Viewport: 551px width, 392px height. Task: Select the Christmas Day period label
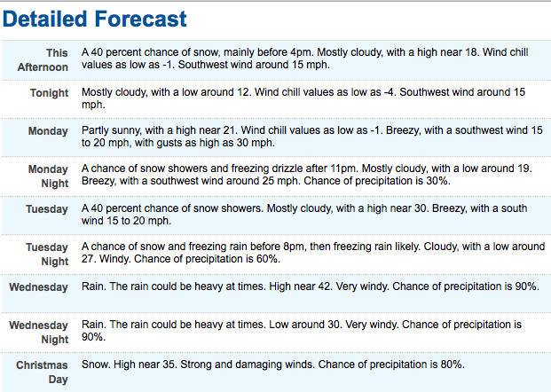pyautogui.click(x=42, y=372)
